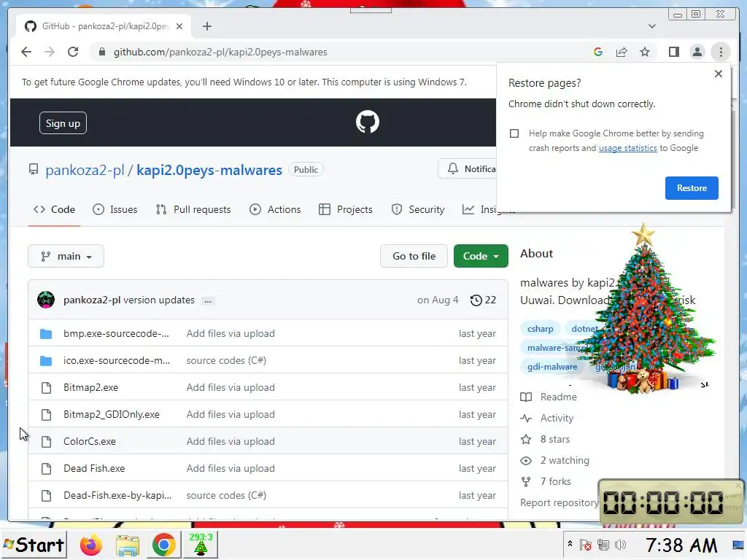Open Dead-Fish.exe-by-kapi file
747x560 pixels.
[117, 495]
